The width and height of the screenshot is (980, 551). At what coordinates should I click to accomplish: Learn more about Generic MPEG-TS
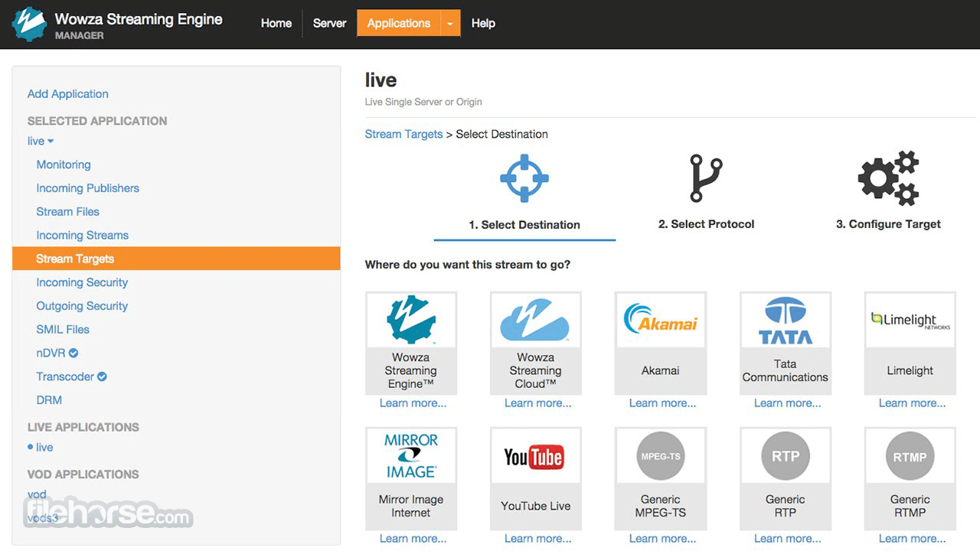[662, 539]
